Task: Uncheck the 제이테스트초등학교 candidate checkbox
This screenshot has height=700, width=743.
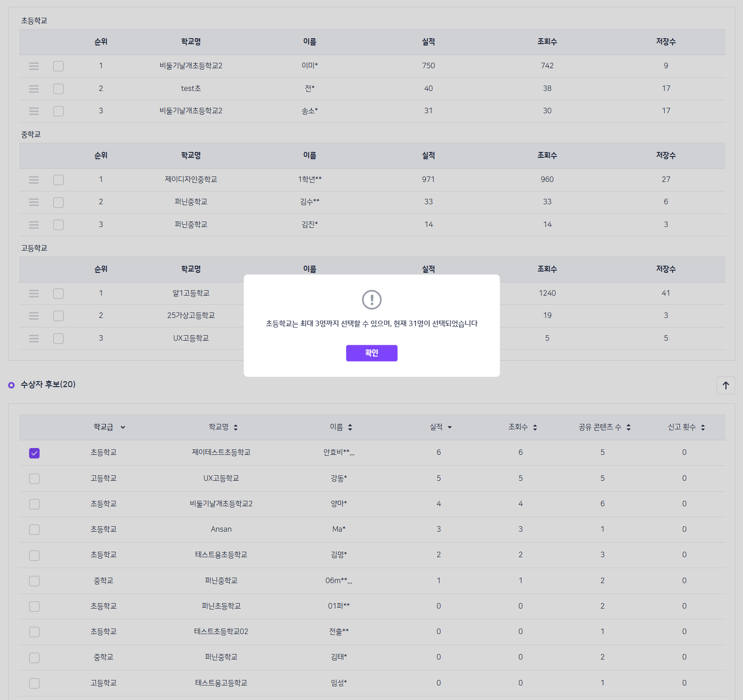Action: [x=34, y=453]
